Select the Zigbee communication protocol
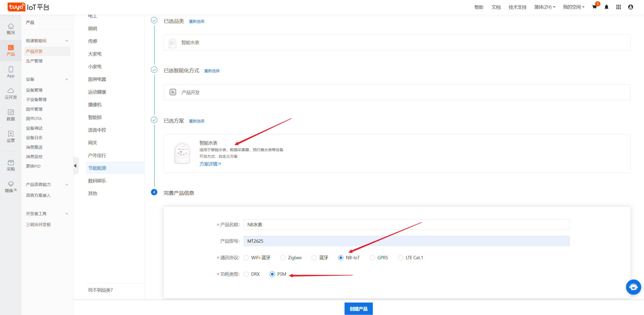The image size is (644, 315). (x=283, y=257)
